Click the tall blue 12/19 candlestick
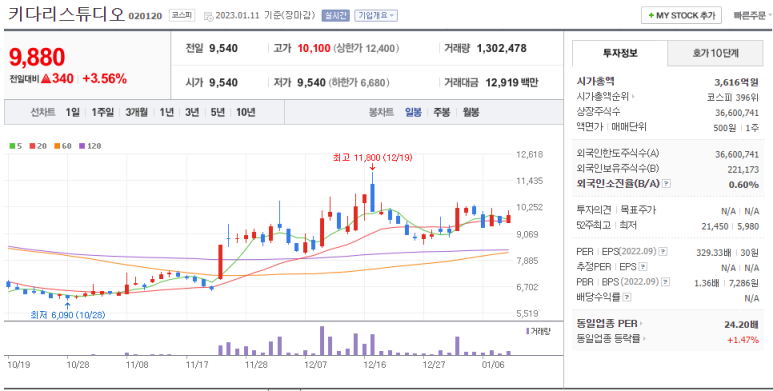Image resolution: width=773 pixels, height=391 pixels. (x=372, y=193)
